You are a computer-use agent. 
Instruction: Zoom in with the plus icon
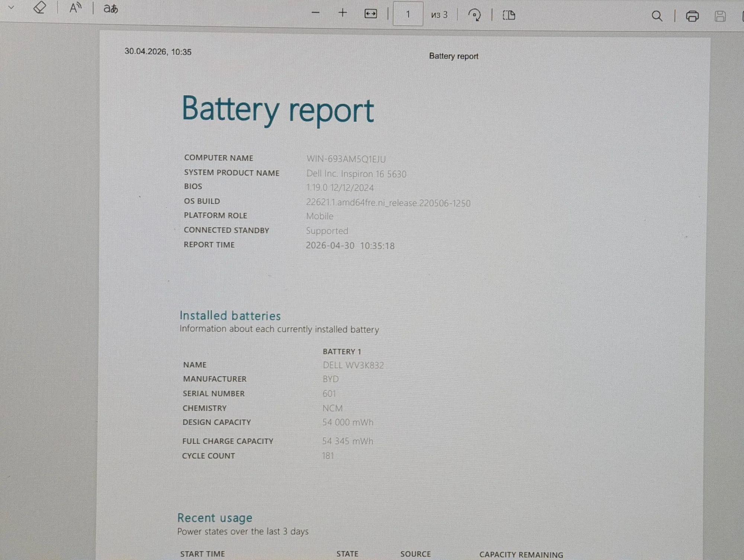[x=343, y=13]
